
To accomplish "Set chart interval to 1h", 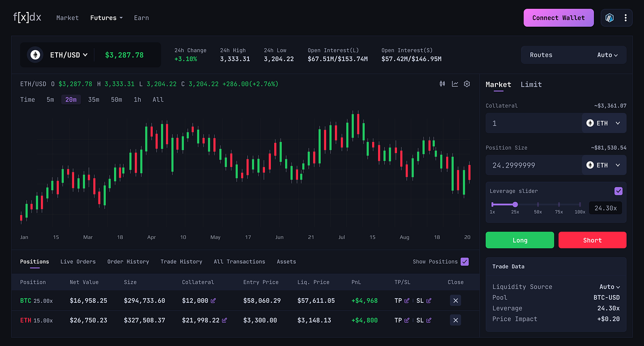I will click(x=137, y=100).
